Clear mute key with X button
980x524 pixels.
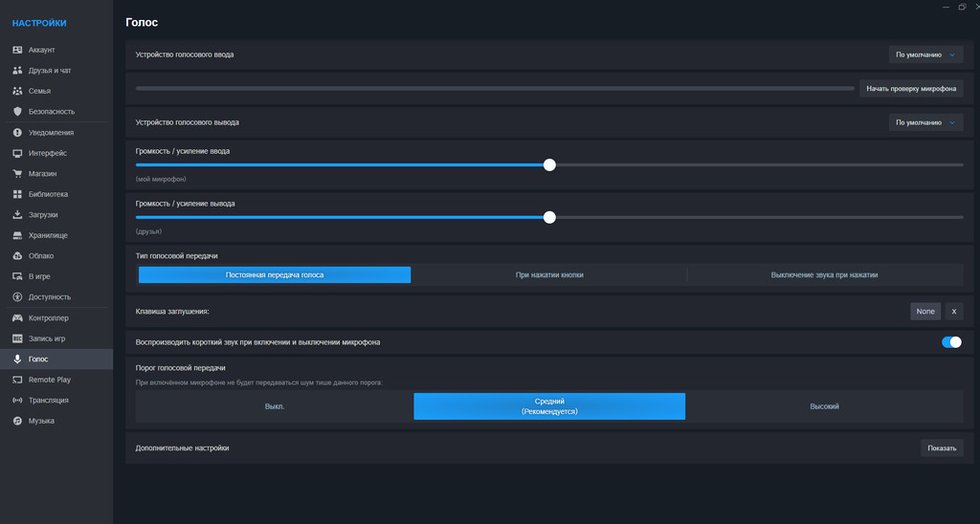pyautogui.click(x=954, y=311)
